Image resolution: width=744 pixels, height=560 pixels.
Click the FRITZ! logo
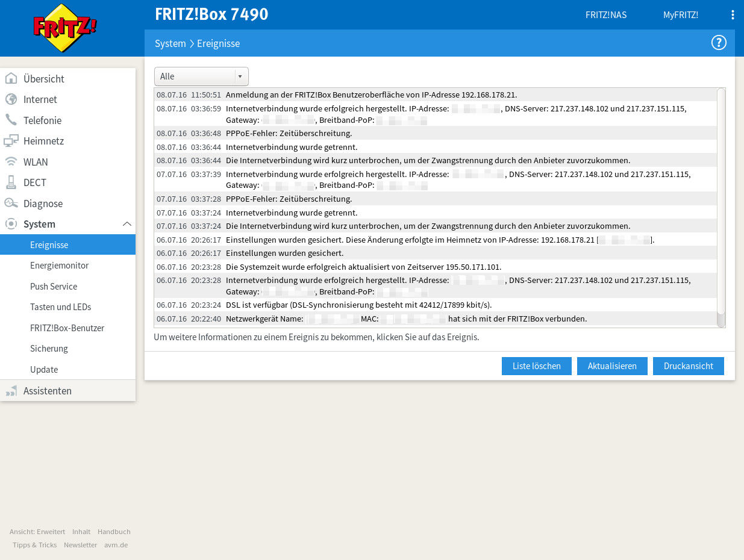click(64, 28)
